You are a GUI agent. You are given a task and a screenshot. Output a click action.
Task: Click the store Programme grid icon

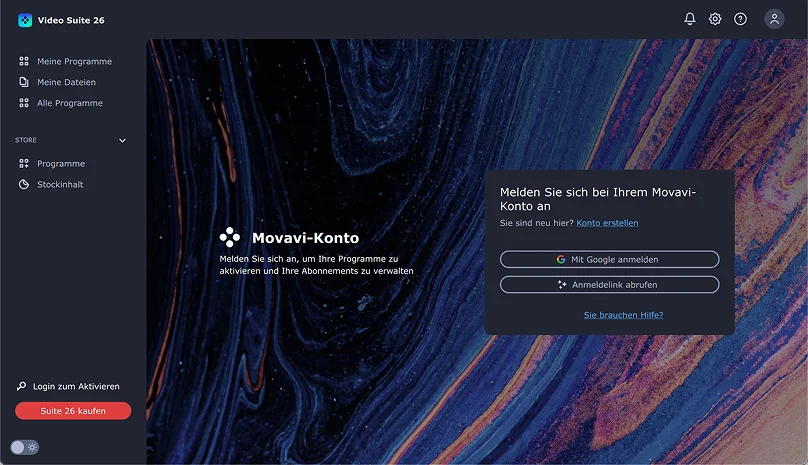(x=24, y=163)
